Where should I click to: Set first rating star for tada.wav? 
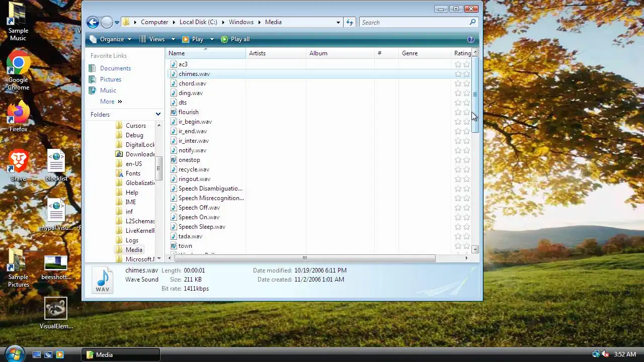(458, 236)
